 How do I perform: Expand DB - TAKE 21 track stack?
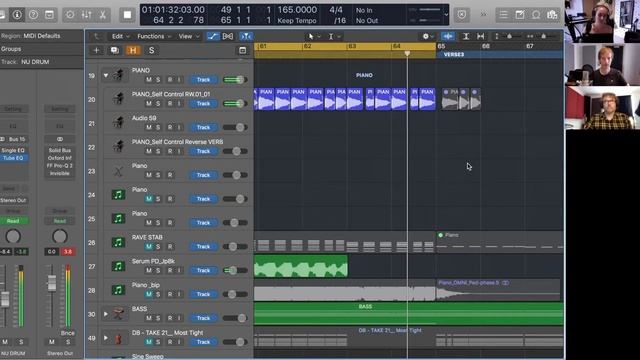(106, 338)
